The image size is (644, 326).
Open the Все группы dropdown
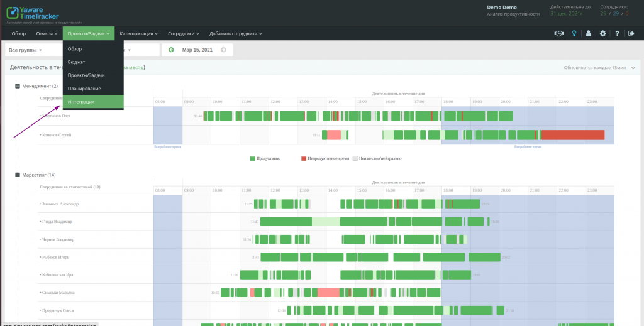(25, 50)
